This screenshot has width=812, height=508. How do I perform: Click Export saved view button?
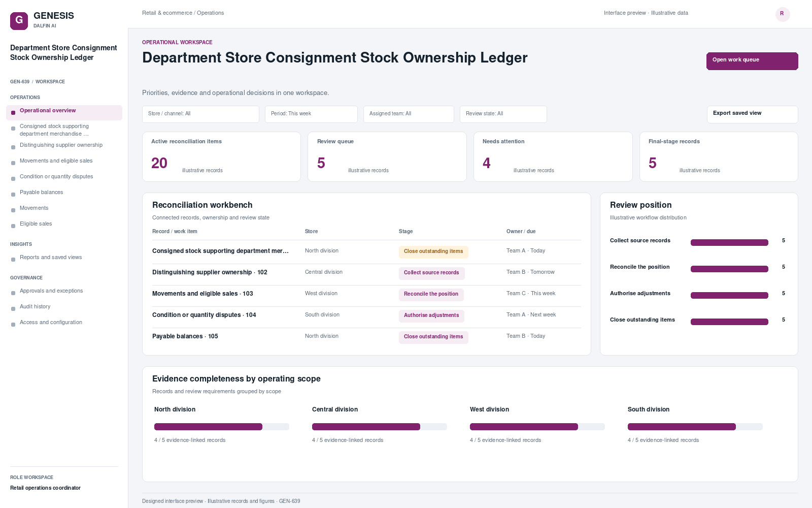click(x=752, y=114)
